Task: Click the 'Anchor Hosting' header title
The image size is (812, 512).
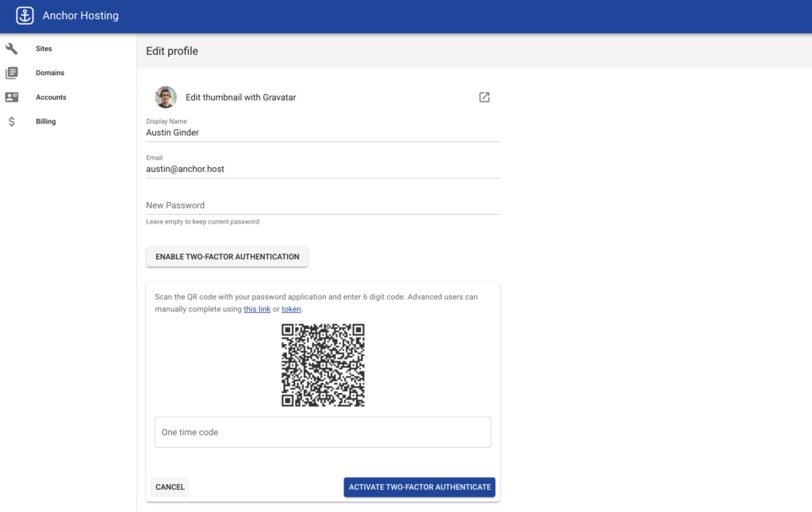Action: (80, 16)
